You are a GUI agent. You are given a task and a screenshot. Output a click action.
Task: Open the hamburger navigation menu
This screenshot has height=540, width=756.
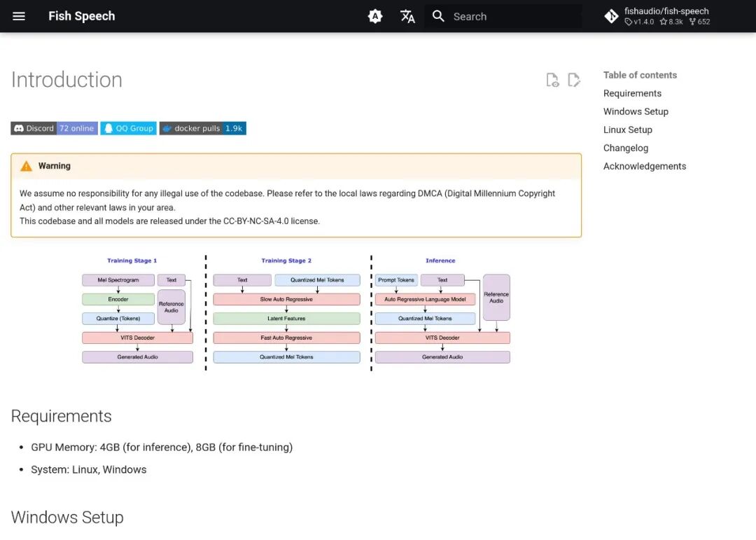(x=19, y=16)
